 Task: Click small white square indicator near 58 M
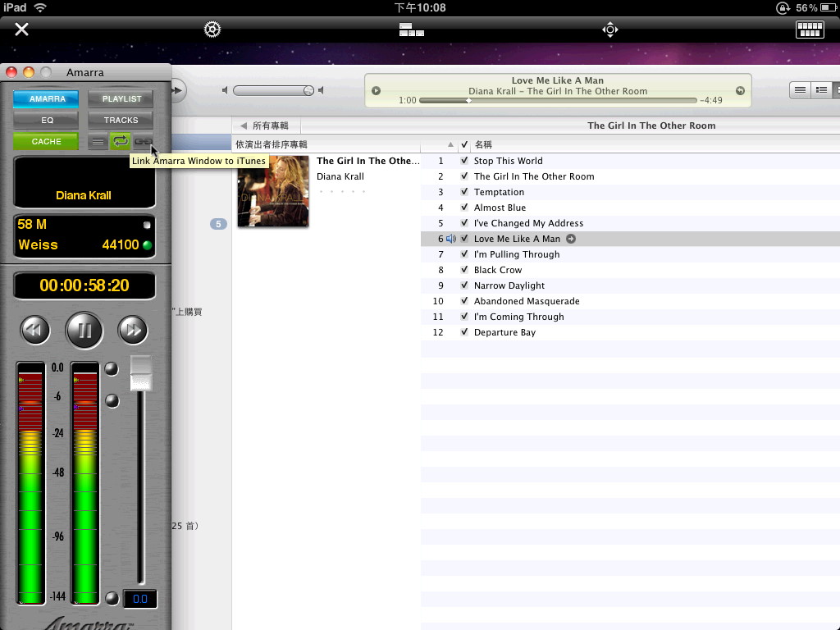click(147, 225)
